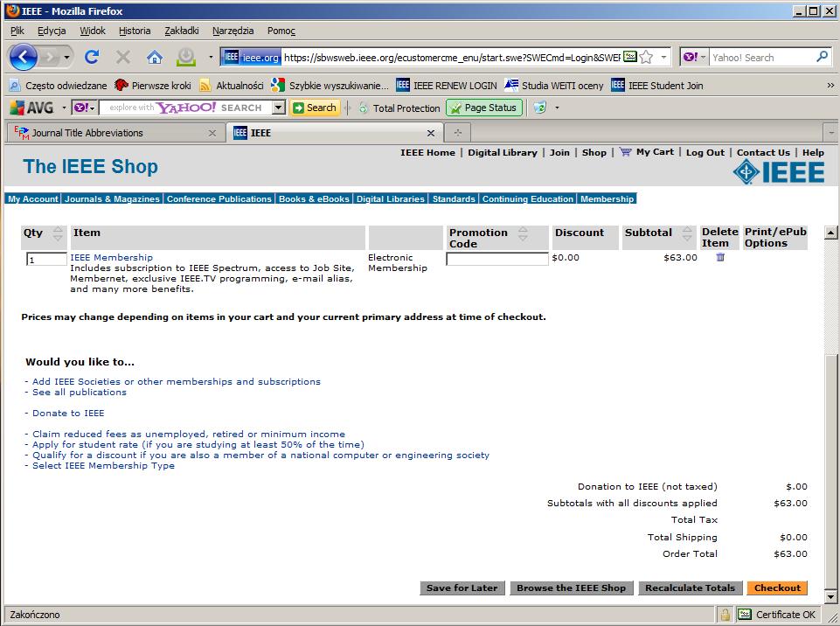Expand the AVG logo dropdown arrow
840x626 pixels.
(x=64, y=108)
